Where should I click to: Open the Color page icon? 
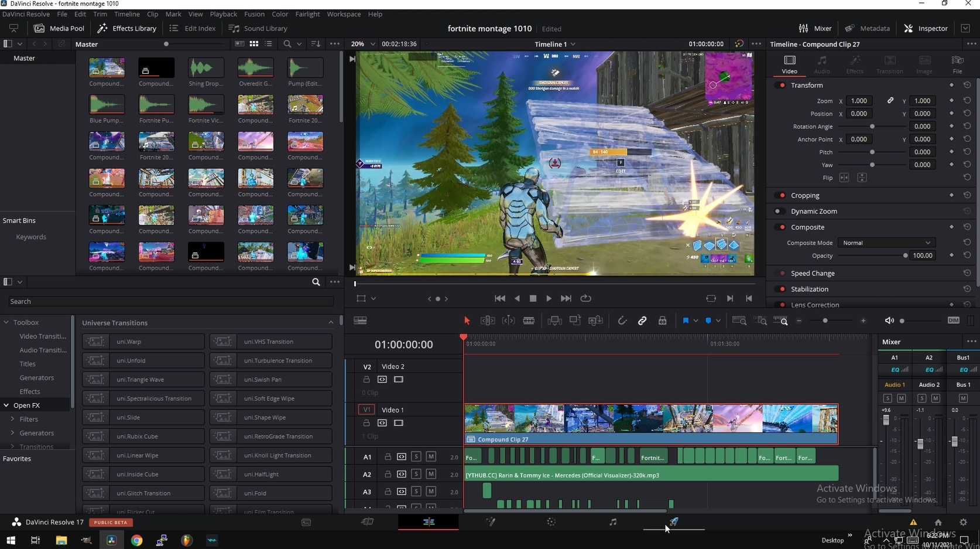(x=551, y=521)
